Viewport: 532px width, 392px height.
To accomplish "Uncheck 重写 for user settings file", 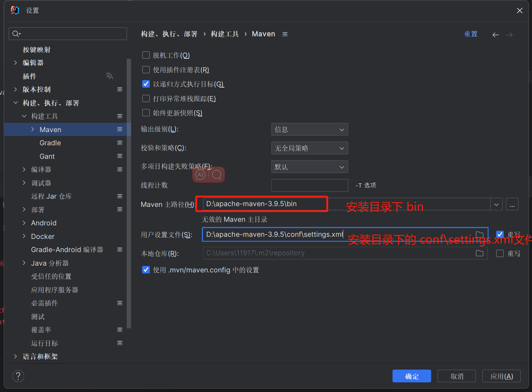I will pos(500,234).
